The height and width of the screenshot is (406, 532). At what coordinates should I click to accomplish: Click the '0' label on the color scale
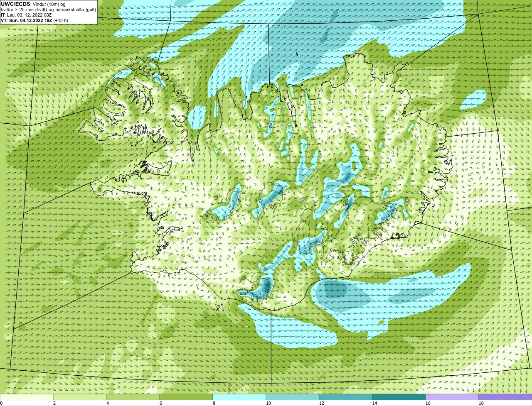pyautogui.click(x=2, y=403)
